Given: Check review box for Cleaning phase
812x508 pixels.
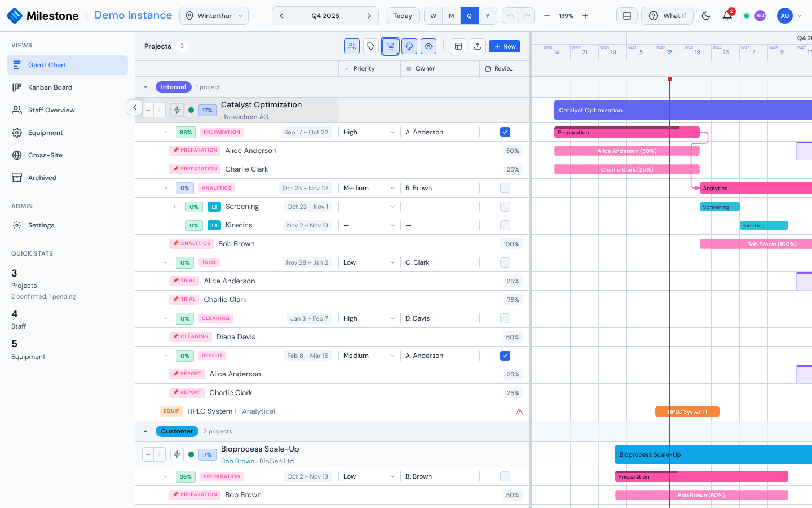Looking at the screenshot, I should [x=505, y=318].
